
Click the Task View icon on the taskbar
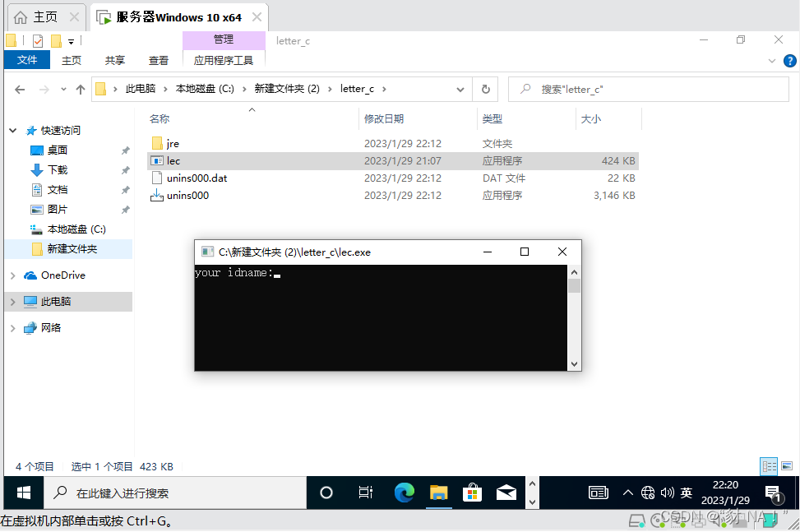click(x=364, y=493)
